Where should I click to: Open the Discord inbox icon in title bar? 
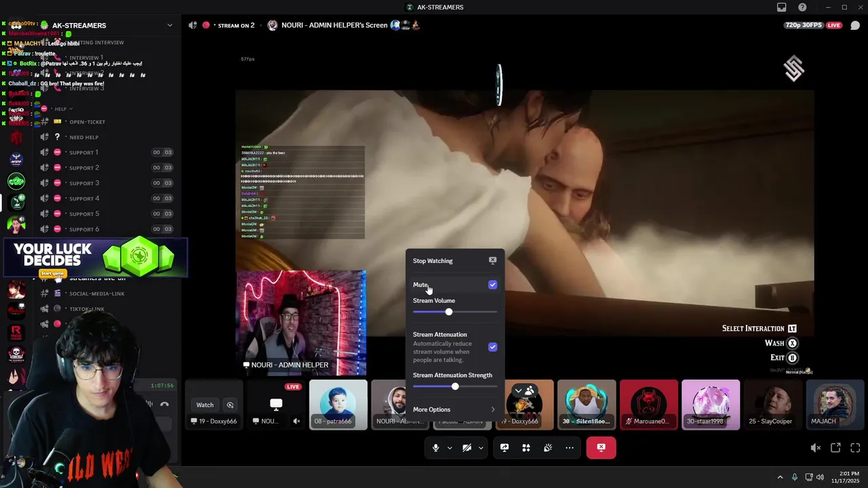point(782,7)
